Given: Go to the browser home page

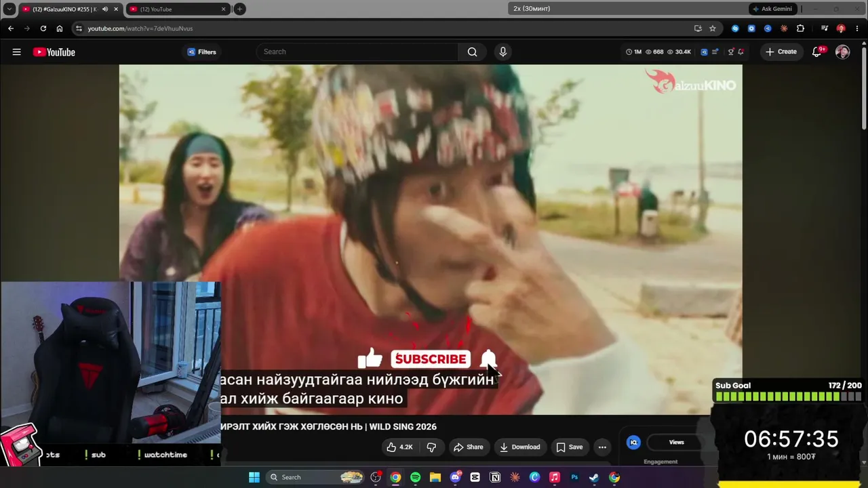Looking at the screenshot, I should coord(60,28).
